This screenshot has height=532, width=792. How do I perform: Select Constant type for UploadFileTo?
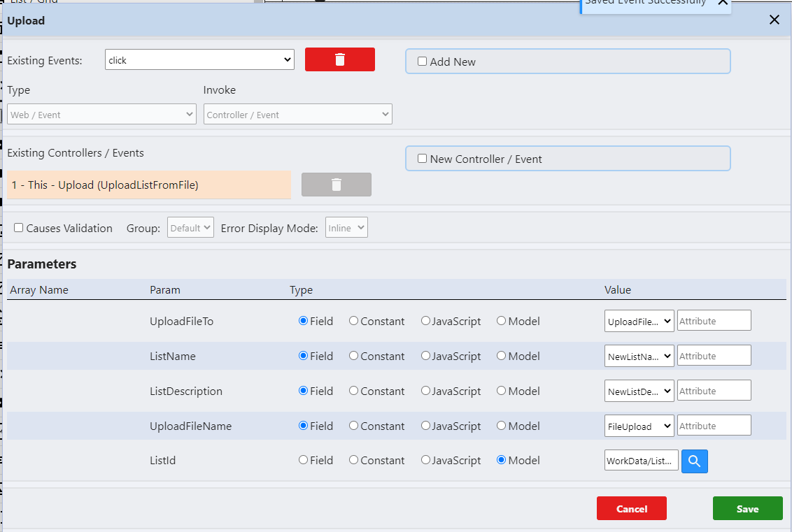point(353,320)
